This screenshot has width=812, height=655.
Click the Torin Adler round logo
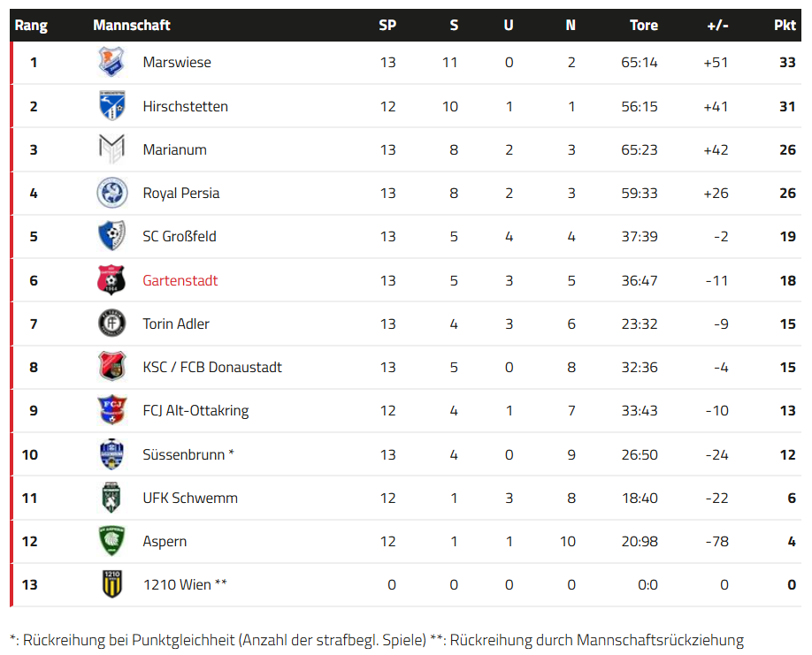111,324
